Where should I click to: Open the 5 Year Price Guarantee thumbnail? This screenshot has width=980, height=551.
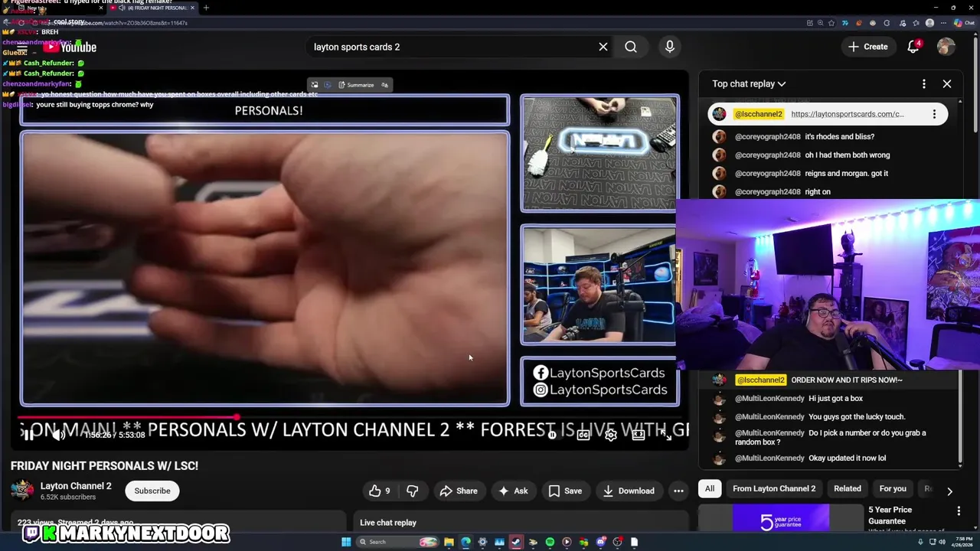click(781, 518)
